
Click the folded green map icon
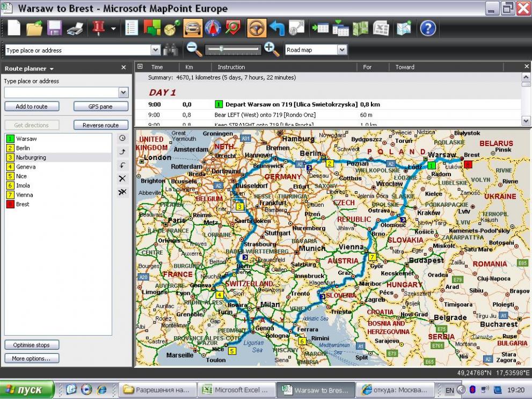pos(360,28)
